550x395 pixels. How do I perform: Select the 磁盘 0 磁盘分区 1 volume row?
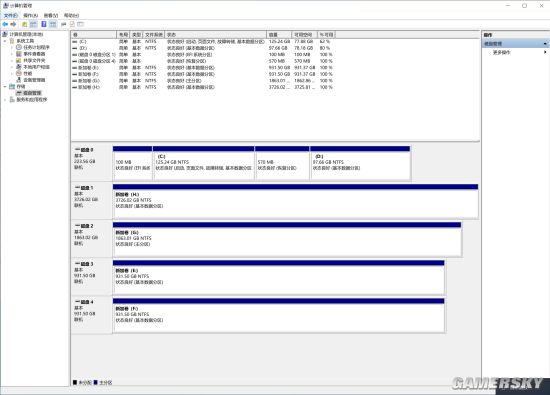coord(203,55)
